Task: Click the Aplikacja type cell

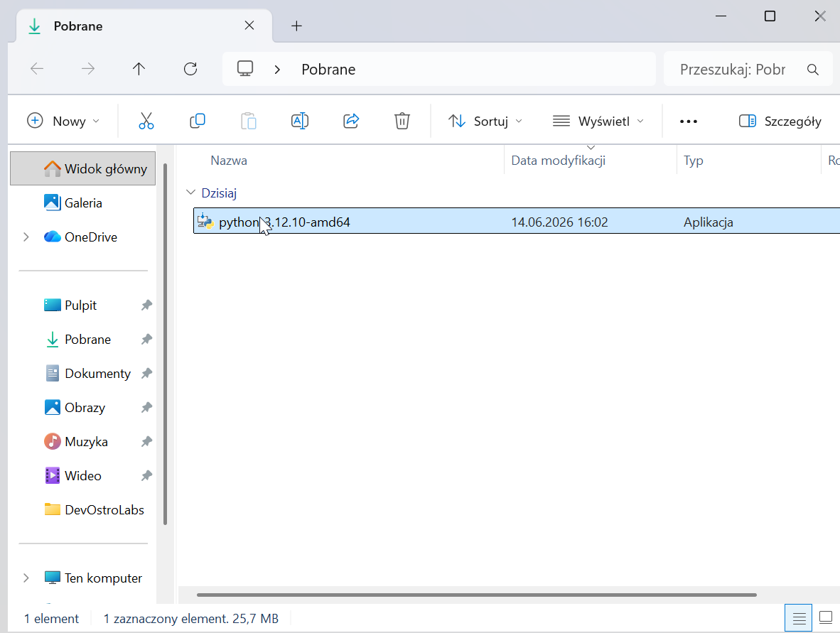Action: tap(709, 222)
